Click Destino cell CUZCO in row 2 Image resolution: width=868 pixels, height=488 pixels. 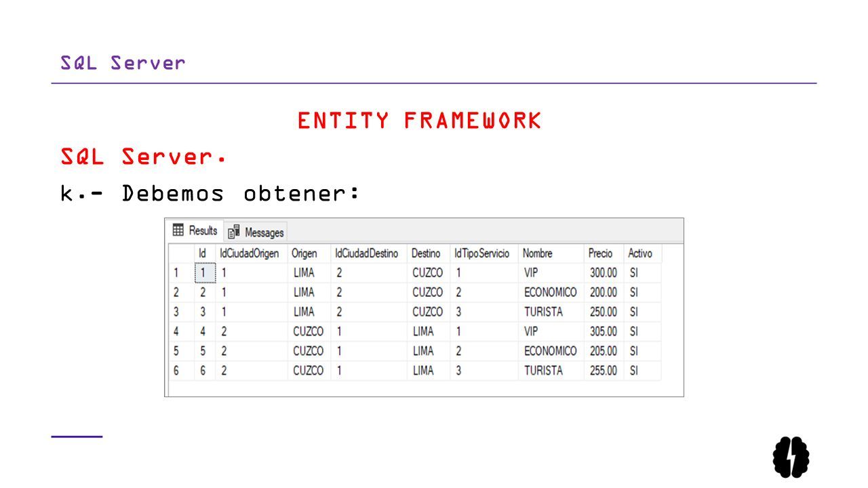[x=428, y=293]
